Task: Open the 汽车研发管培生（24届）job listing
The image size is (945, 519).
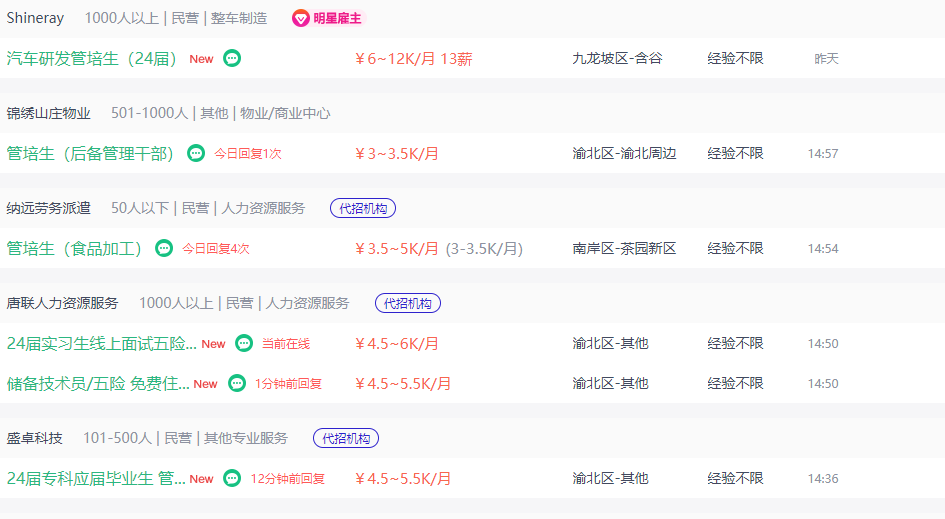Action: pos(92,58)
